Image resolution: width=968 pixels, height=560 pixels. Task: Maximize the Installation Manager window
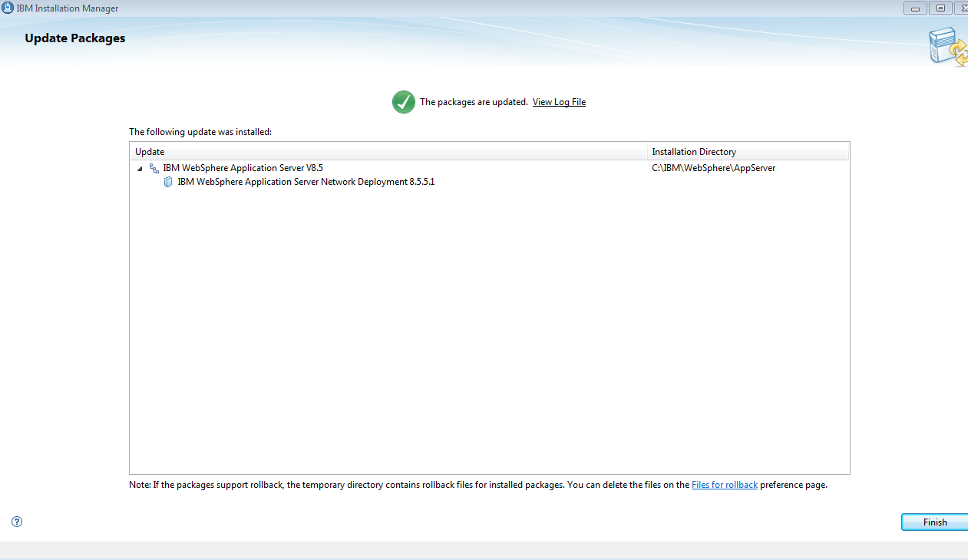tap(940, 8)
